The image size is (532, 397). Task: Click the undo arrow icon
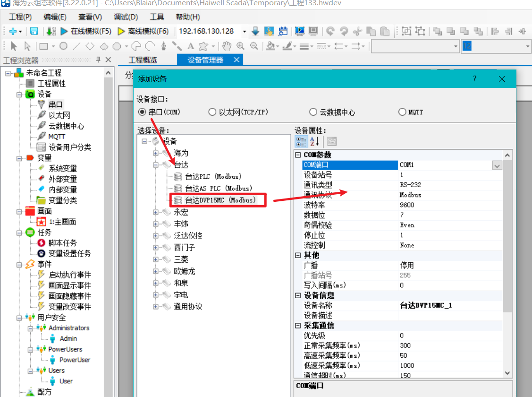pyautogui.click(x=330, y=31)
